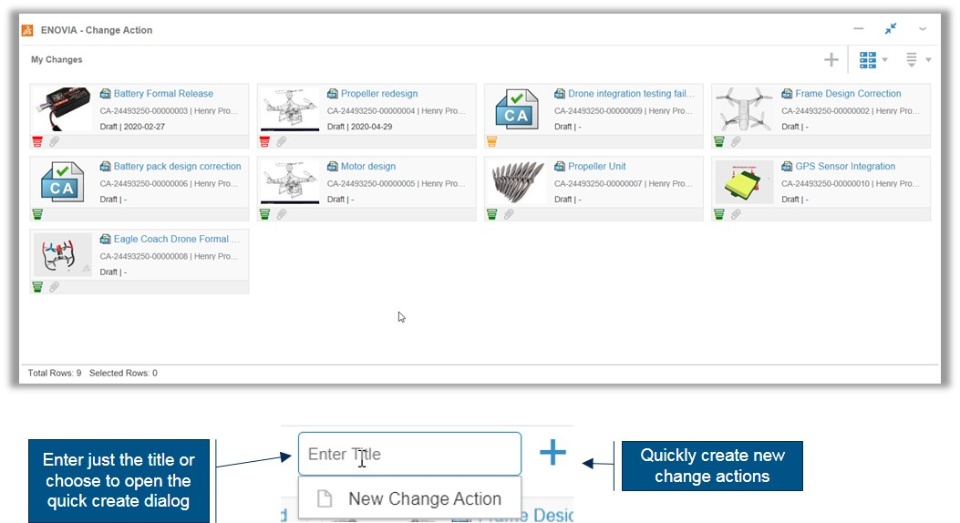960x523 pixels.
Task: Open the sort options dropdown
Action: point(917,60)
